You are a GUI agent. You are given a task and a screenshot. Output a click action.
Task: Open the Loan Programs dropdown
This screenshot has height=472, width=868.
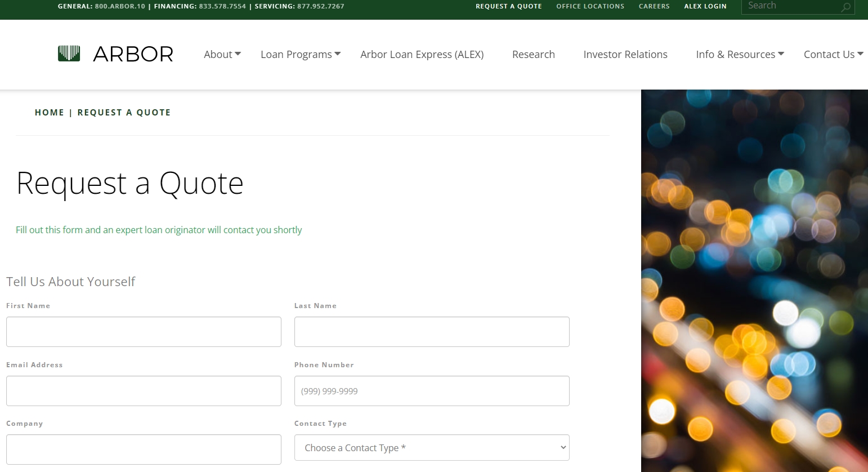pyautogui.click(x=300, y=55)
